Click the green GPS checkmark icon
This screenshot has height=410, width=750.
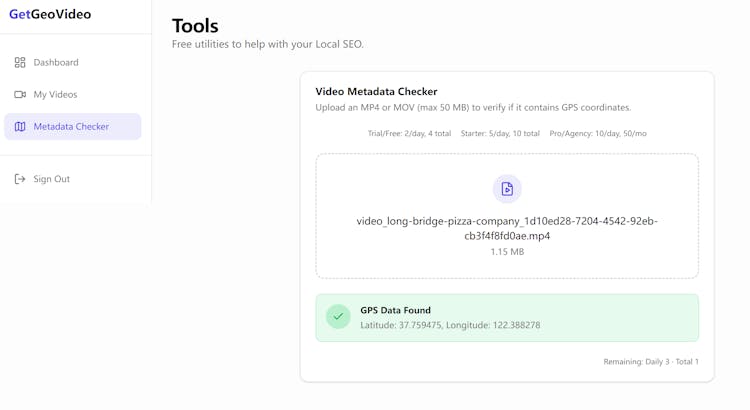pos(338,317)
